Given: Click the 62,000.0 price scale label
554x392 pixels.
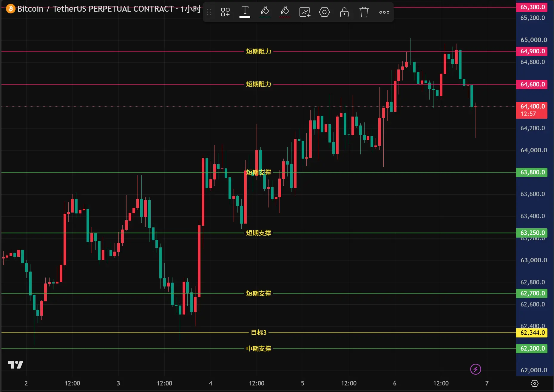Looking at the screenshot, I should [534, 370].
